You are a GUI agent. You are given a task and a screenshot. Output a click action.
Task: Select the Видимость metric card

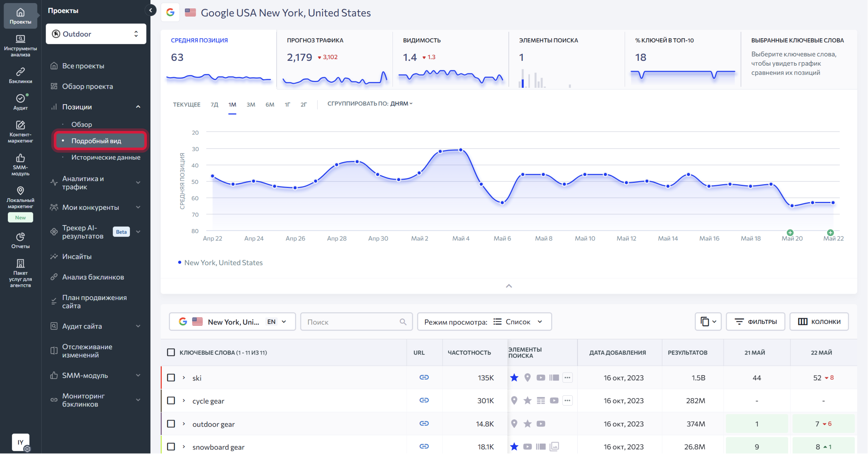click(x=451, y=60)
